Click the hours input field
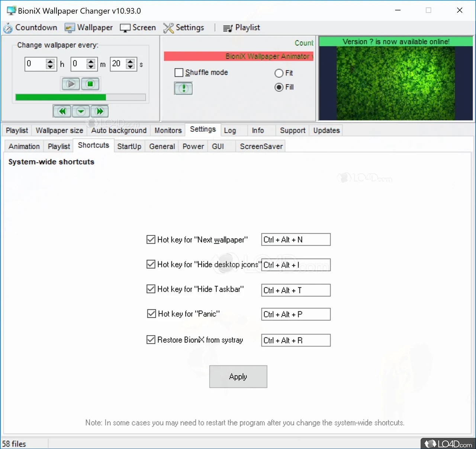Screen dimensions: 476x449 coord(35,64)
